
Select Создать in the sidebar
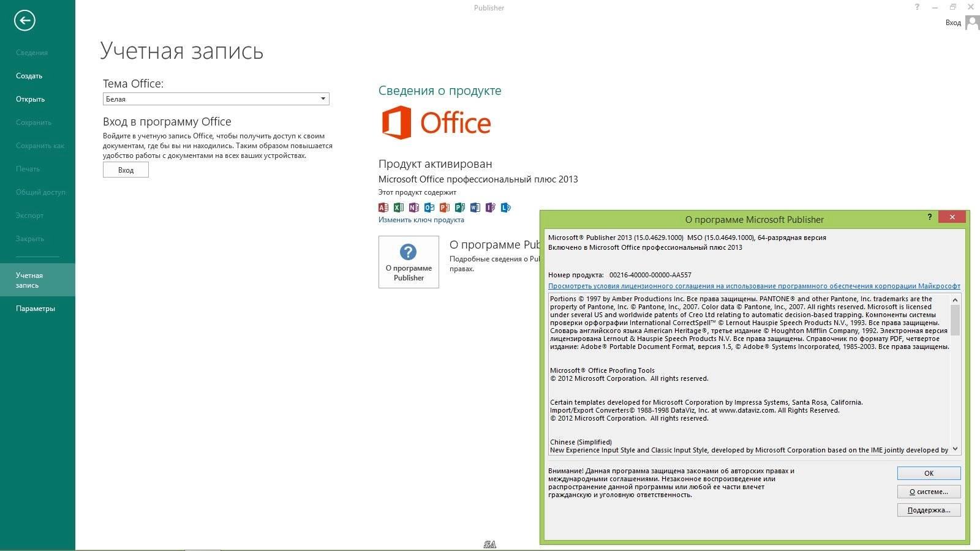(x=29, y=76)
